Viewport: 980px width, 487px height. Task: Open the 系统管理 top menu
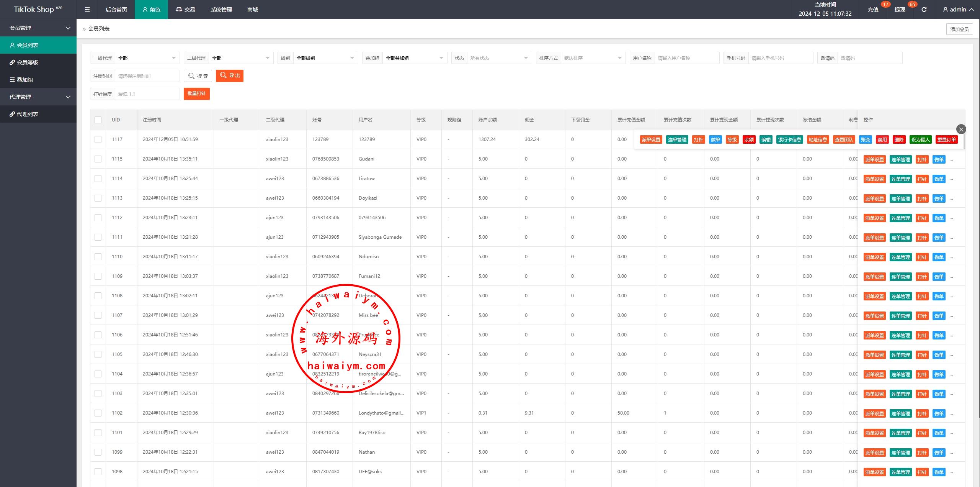coord(221,10)
